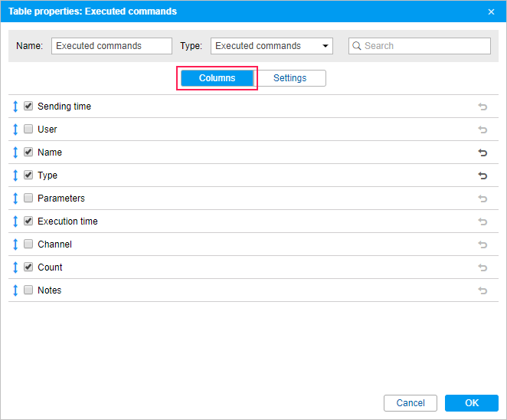Click the magnifier icon in Search
Screen dimensions: 507x420
(x=357, y=46)
